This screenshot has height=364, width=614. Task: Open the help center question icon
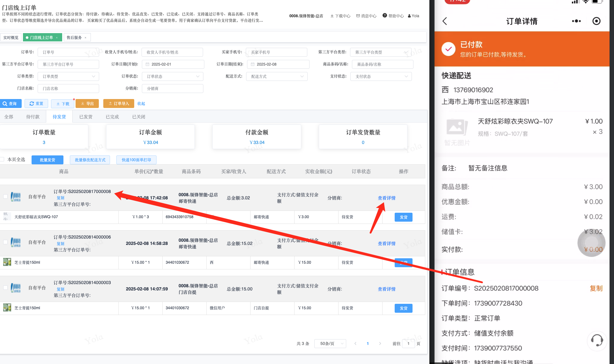click(385, 16)
